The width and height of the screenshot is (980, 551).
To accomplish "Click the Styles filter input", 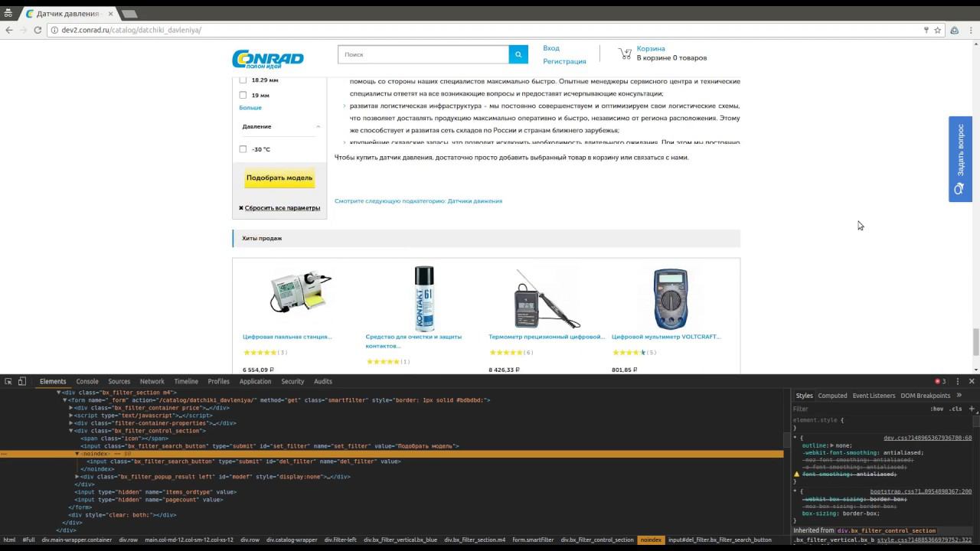I will (857, 409).
